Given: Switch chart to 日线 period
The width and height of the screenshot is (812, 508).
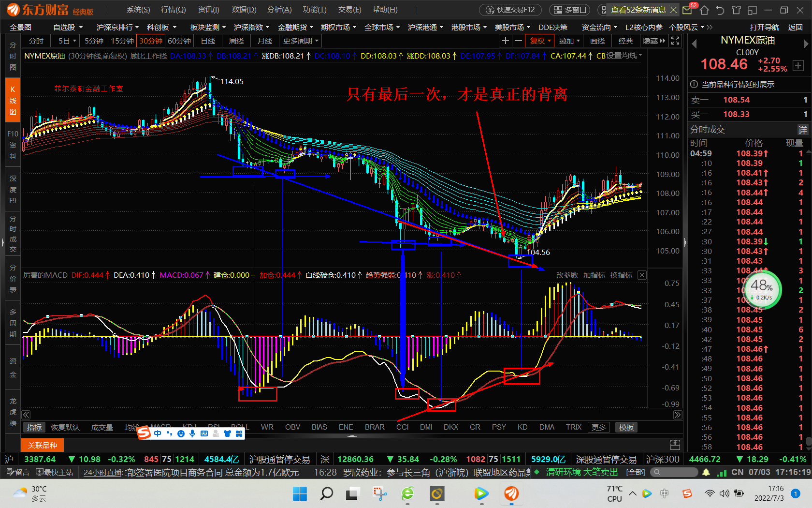Looking at the screenshot, I should [x=208, y=41].
